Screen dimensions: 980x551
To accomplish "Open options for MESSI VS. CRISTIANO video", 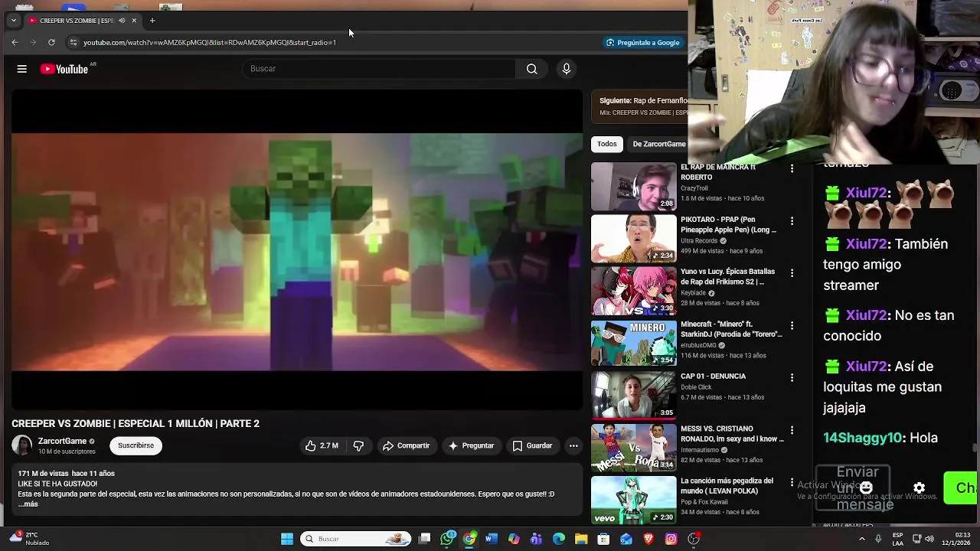I will (x=792, y=430).
